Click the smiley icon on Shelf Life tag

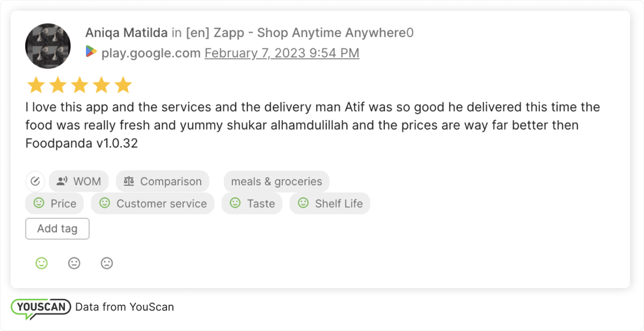(302, 203)
